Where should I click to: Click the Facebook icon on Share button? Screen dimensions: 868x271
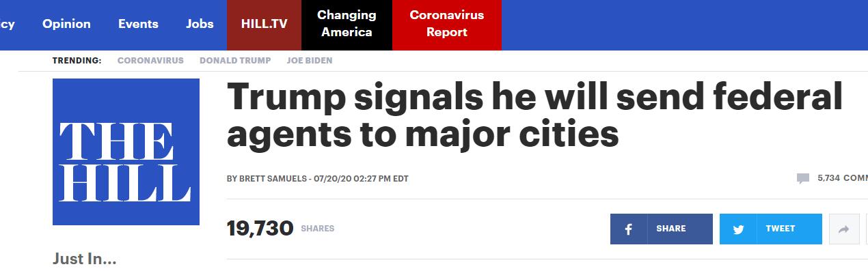[x=628, y=229]
